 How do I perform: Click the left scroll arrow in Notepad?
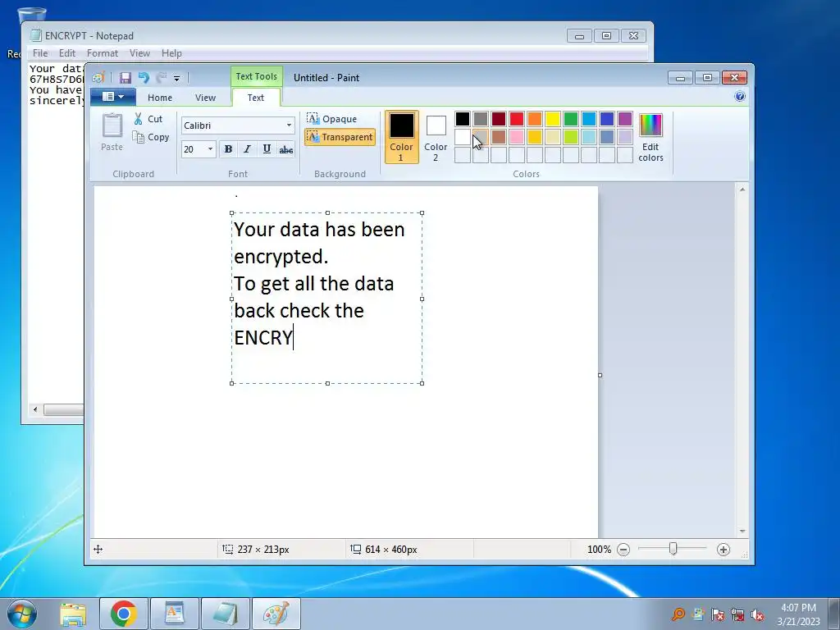click(x=35, y=410)
